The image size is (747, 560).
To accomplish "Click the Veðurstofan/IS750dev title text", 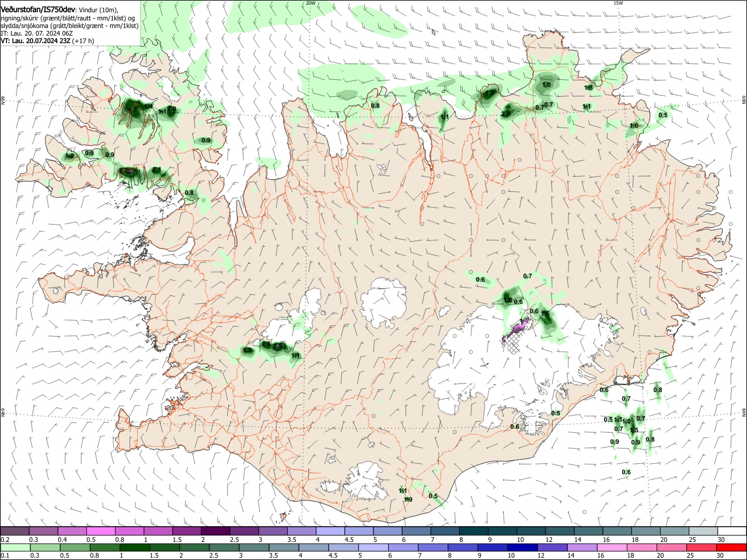I will point(38,10).
